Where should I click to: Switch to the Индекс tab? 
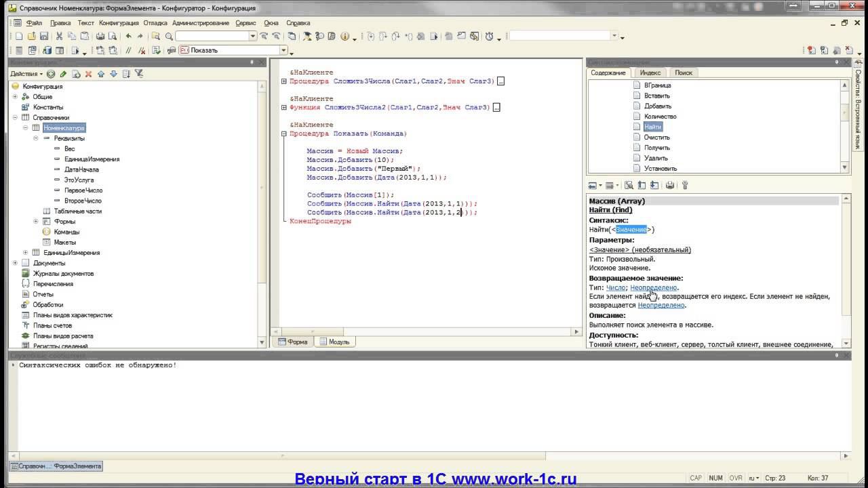650,73
